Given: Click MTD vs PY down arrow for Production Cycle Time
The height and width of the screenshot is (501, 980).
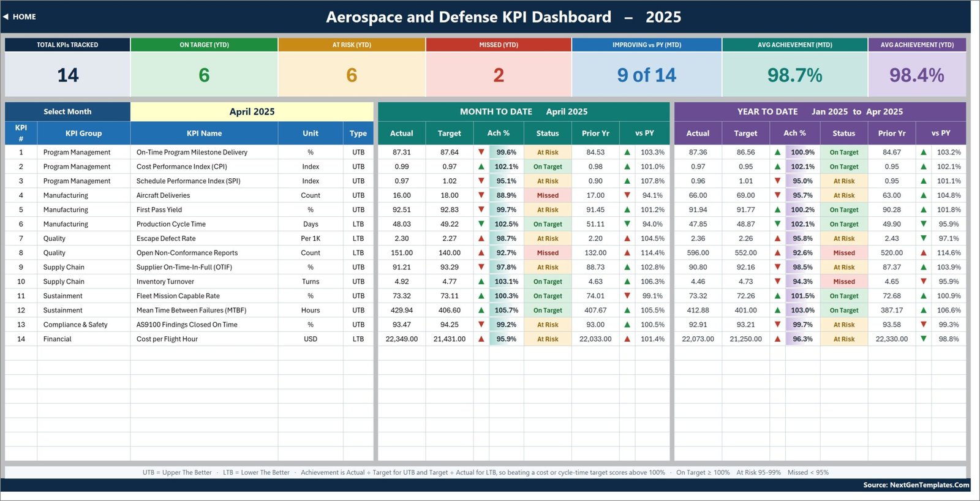Looking at the screenshot, I should [627, 224].
